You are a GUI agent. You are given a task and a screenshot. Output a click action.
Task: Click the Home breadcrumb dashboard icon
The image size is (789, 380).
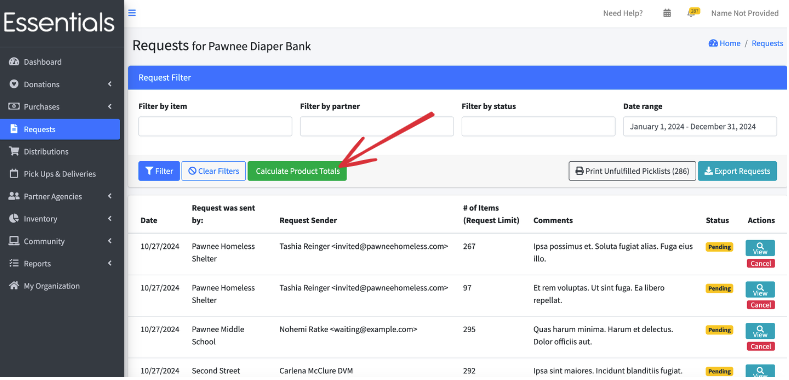pos(713,43)
